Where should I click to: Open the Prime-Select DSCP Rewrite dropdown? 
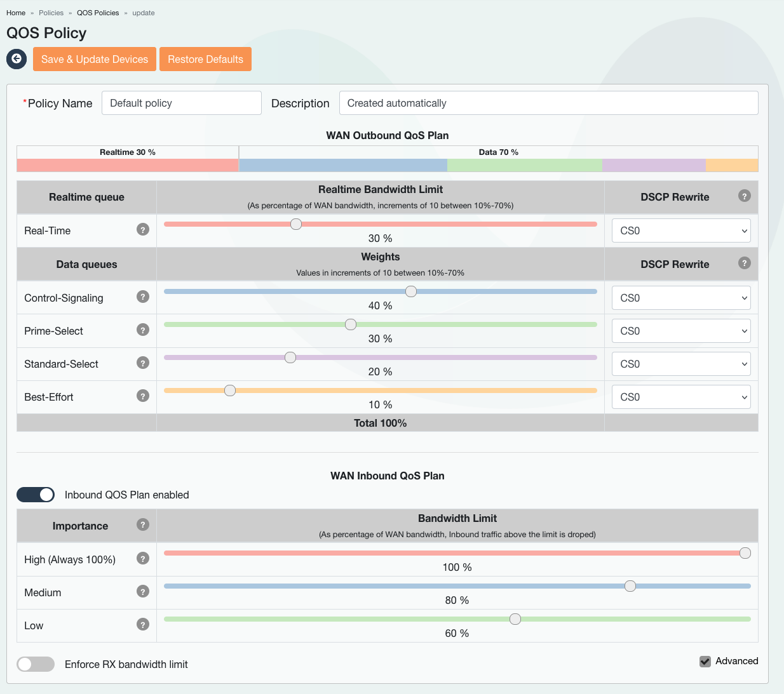tap(681, 331)
